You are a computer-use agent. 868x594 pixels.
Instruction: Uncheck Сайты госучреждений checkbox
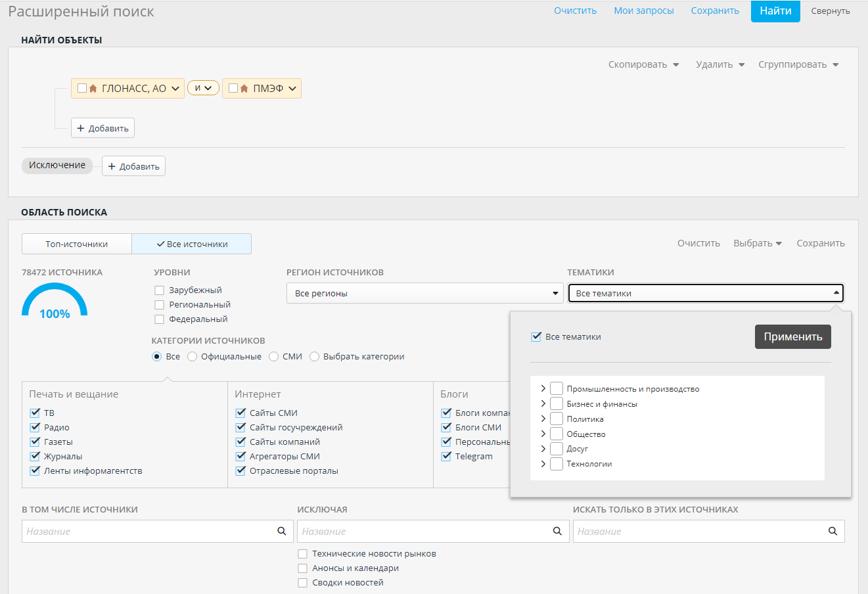(241, 427)
